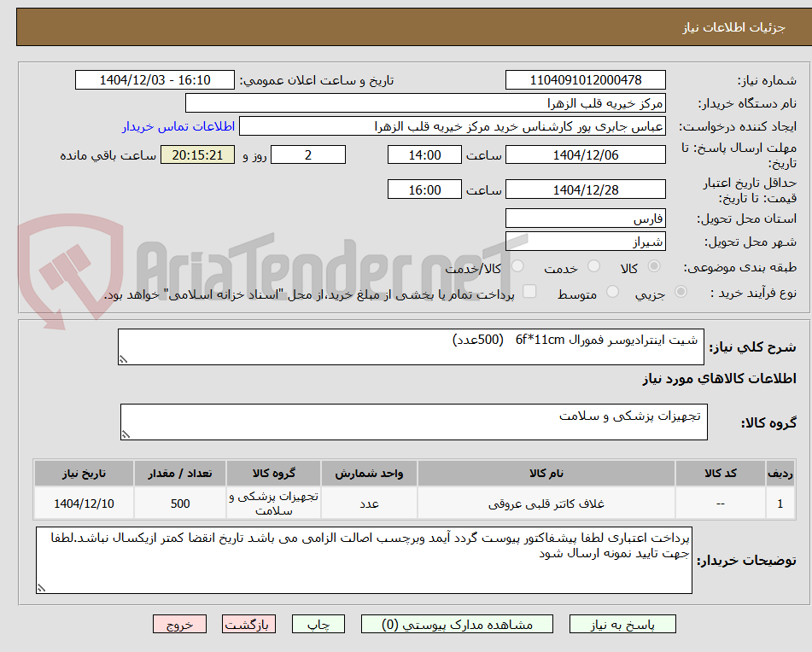Click the response deadline time 14:00
Viewport: 812px width, 652px height.
(x=424, y=154)
